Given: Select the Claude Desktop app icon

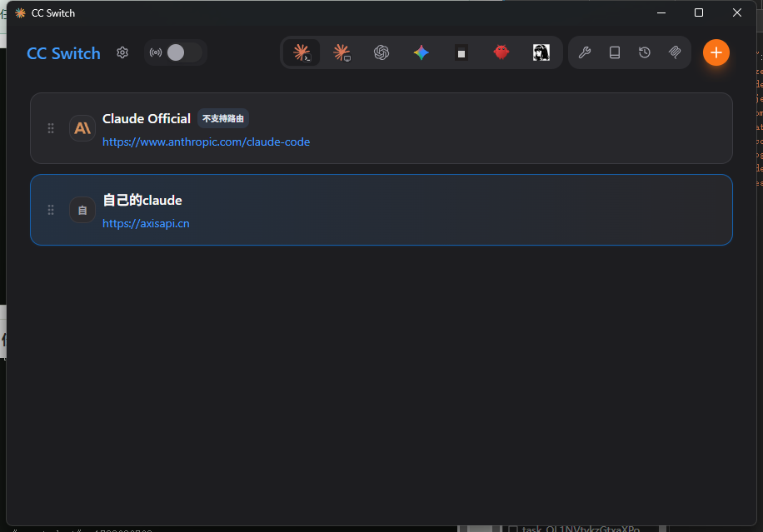Looking at the screenshot, I should (342, 52).
